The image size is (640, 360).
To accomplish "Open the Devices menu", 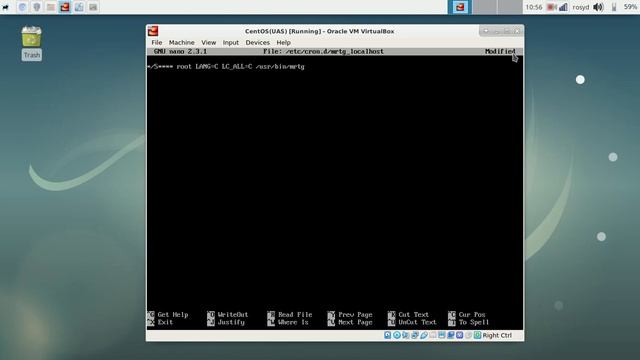I will (258, 42).
